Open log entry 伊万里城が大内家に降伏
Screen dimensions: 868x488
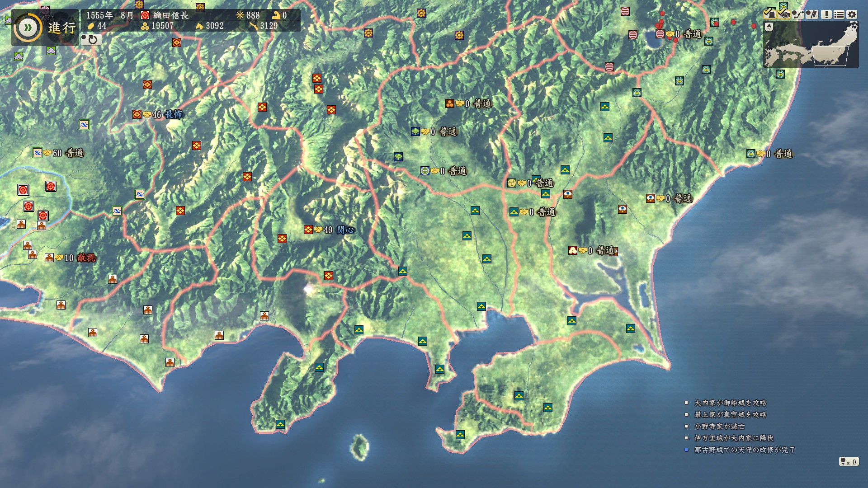point(734,438)
